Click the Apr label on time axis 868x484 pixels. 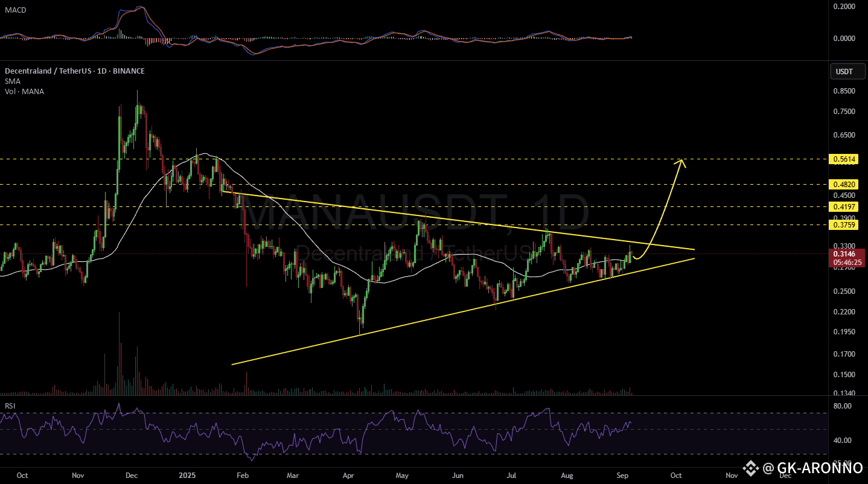tap(348, 475)
